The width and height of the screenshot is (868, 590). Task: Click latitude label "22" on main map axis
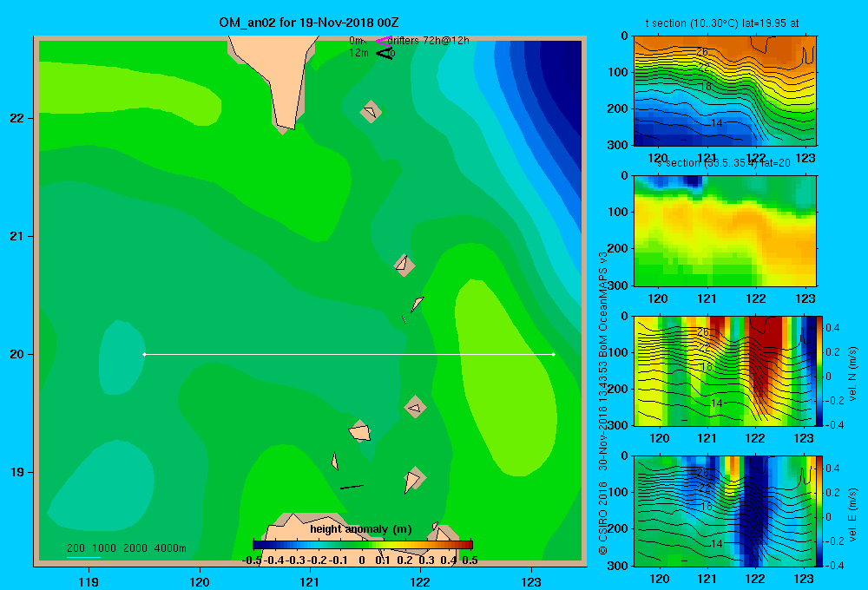17,118
